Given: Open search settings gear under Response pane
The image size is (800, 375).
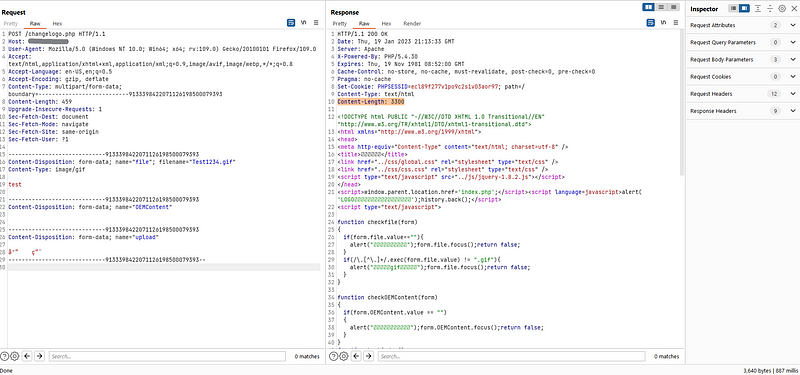Looking at the screenshot, I should 343,356.
